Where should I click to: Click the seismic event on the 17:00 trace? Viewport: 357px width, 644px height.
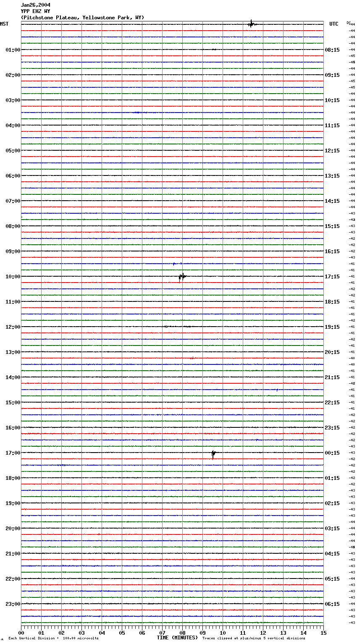[213, 454]
